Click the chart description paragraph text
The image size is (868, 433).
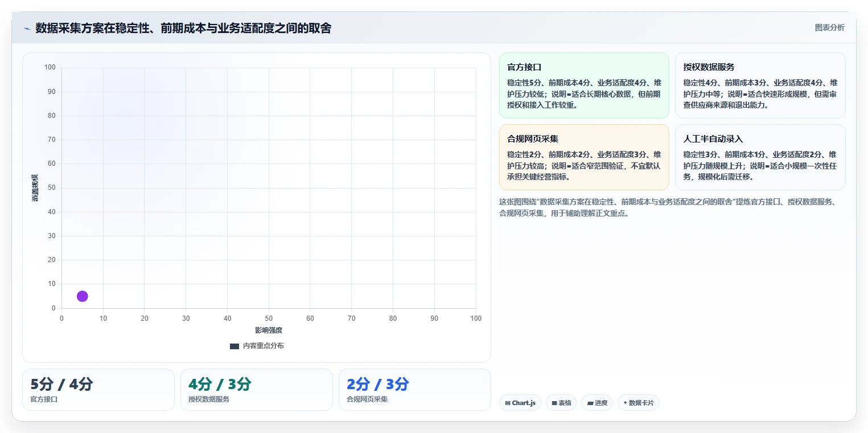[667, 207]
